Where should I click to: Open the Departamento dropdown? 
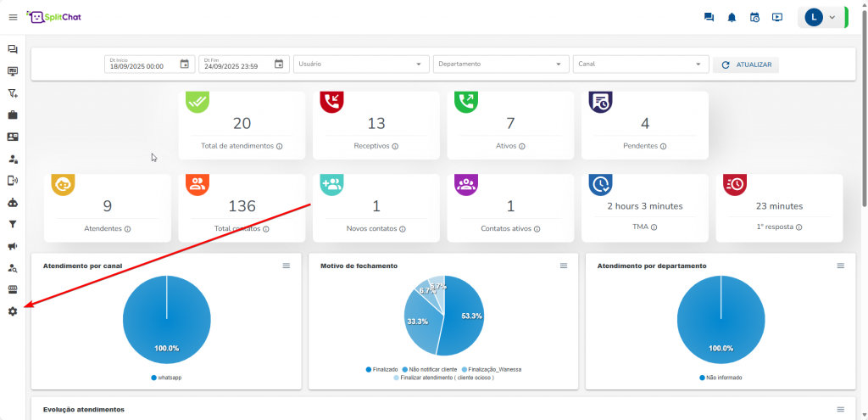coord(501,64)
